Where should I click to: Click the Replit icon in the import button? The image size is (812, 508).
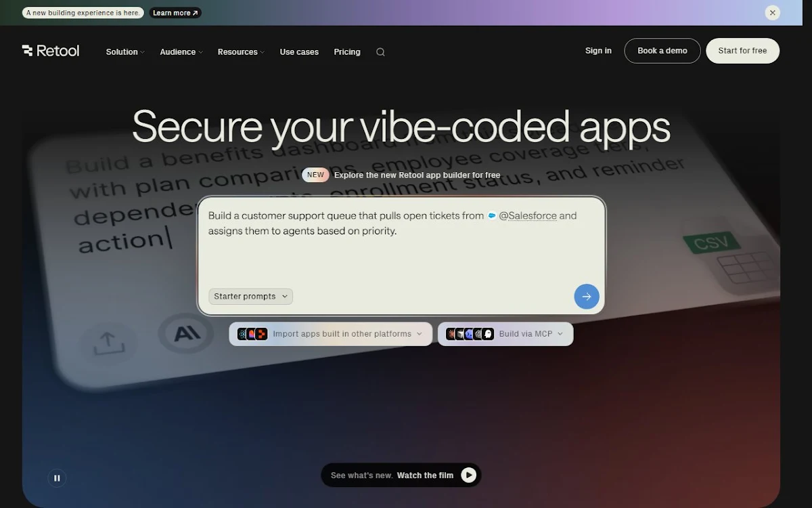click(x=261, y=334)
